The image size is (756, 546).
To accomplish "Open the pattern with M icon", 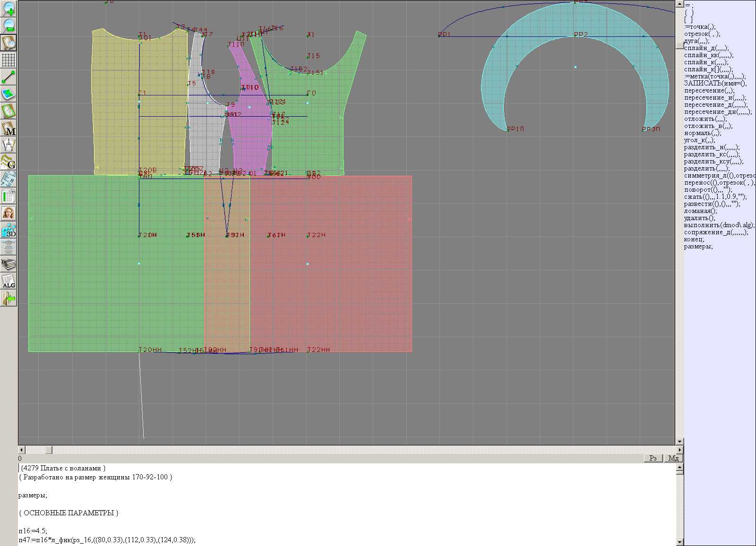I will [x=9, y=128].
